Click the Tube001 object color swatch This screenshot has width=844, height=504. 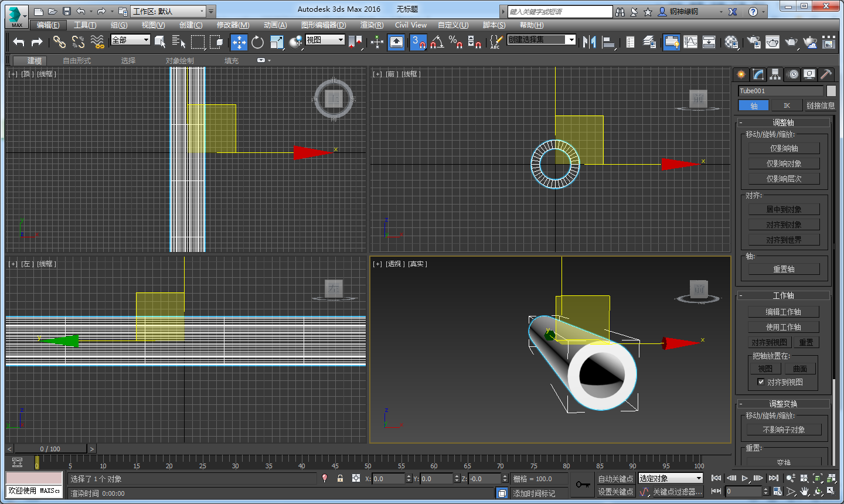(831, 91)
